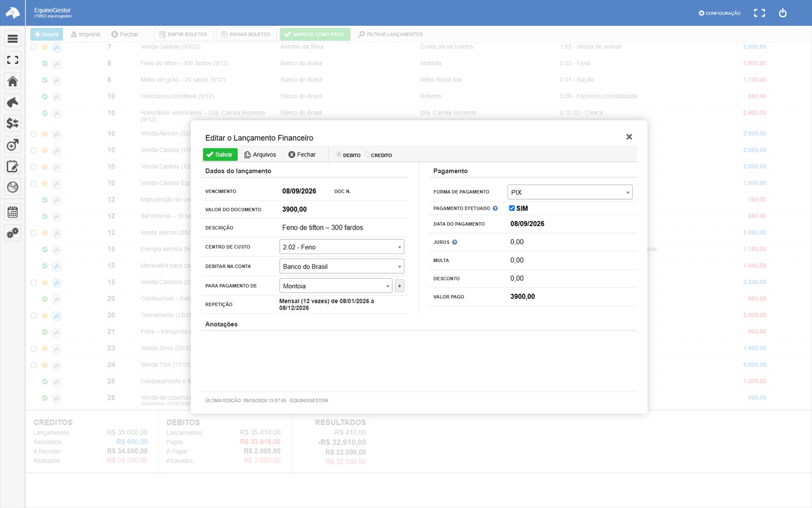The height and width of the screenshot is (508, 812).
Task: Open CONFIGURAÇÃO in the header
Action: coord(719,13)
